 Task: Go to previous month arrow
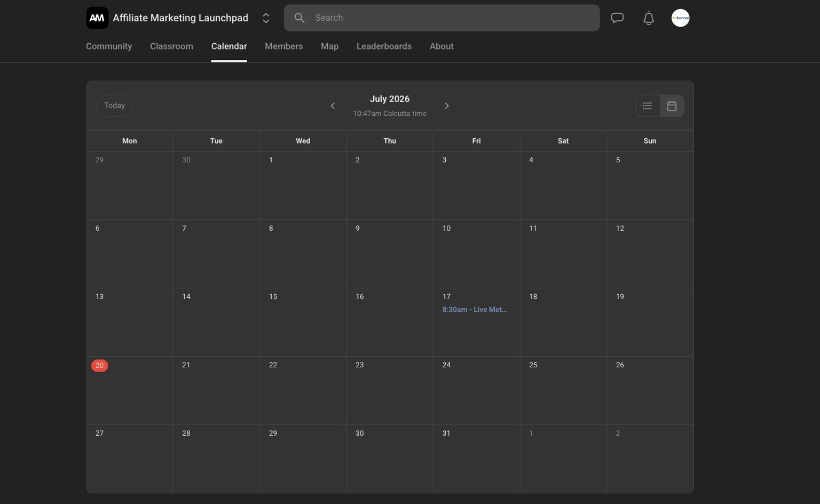click(333, 106)
